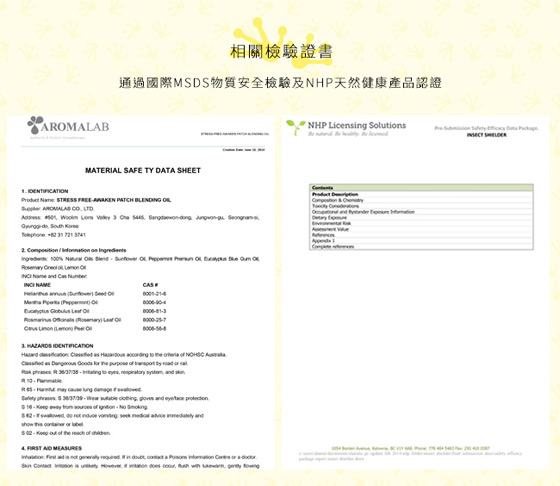Viewport: 560px width, 486px height.
Task: Click the product name STRESS FREE-AWAKEN PATCH BLENDING OIL
Action: [x=114, y=200]
